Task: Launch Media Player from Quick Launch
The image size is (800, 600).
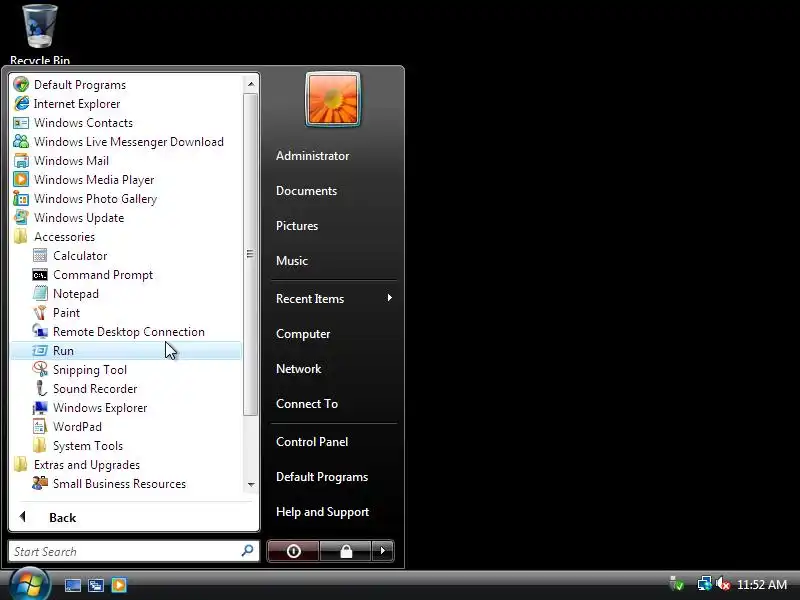Action: click(x=119, y=585)
